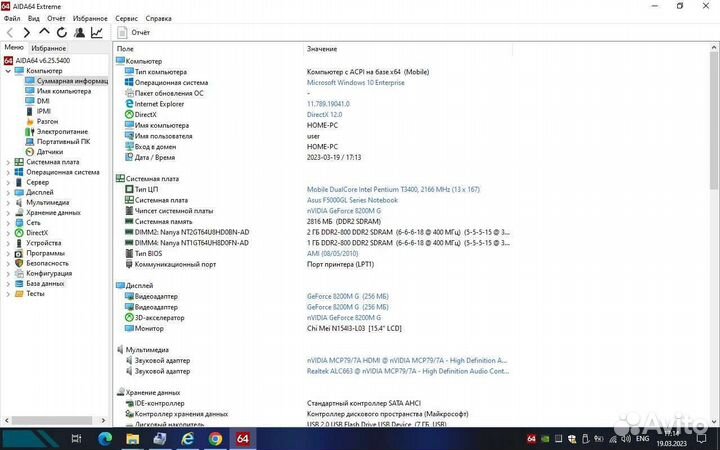Click the Тип ЦП processor row icon
This screenshot has height=450, width=720.
(129, 189)
